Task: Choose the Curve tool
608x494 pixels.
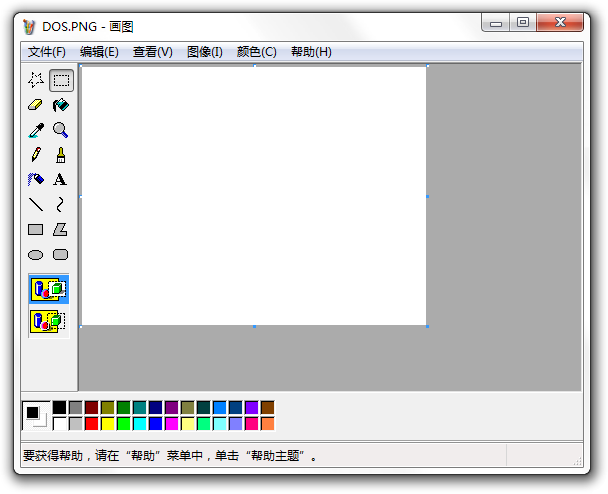Action: coord(61,205)
